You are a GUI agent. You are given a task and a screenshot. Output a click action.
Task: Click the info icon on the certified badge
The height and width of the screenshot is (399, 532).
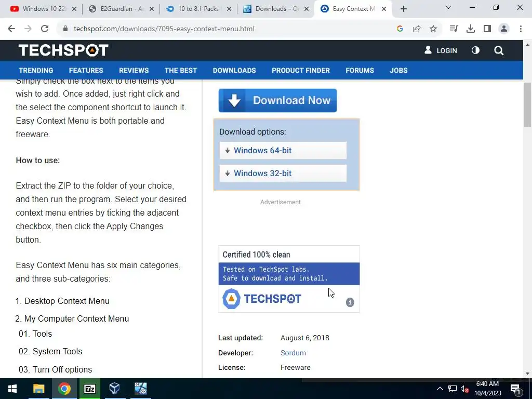350,302
